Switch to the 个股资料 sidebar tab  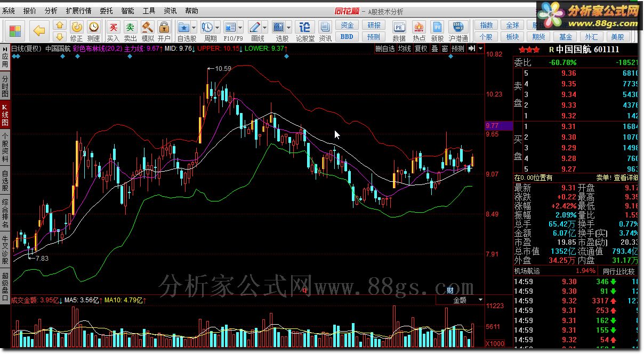point(5,148)
